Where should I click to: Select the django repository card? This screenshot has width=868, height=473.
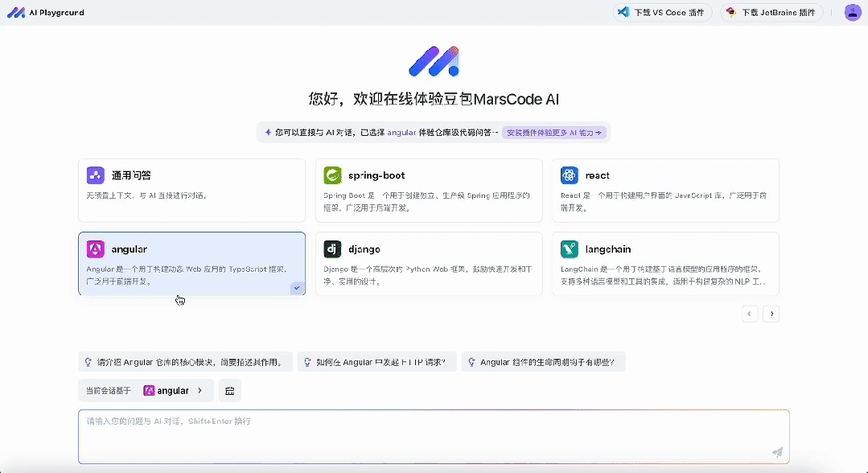click(x=429, y=264)
